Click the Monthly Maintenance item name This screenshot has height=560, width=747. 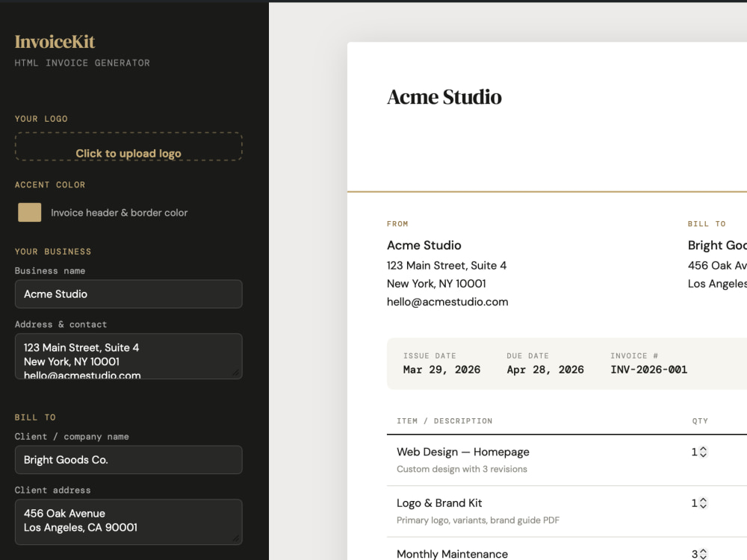452,554
